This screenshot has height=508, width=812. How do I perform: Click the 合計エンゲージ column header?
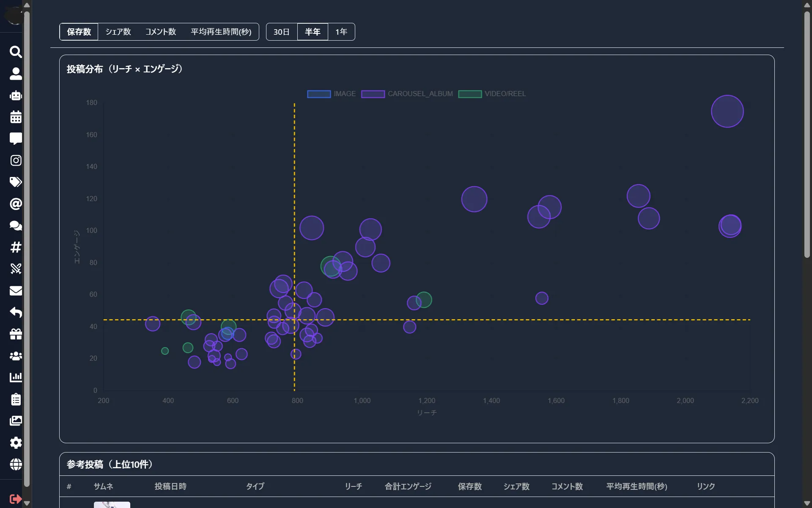408,486
